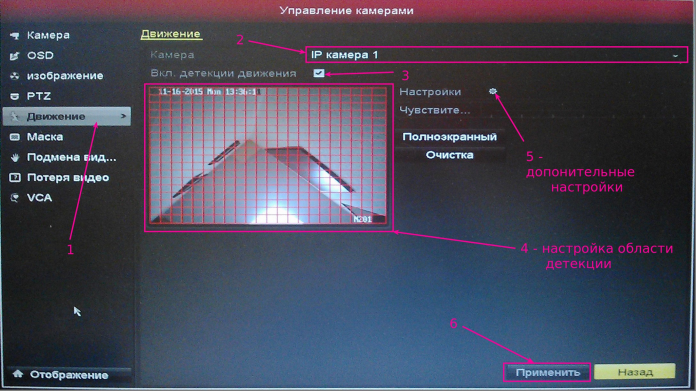Toggle Вкл. детекции движения checkbox

[319, 73]
